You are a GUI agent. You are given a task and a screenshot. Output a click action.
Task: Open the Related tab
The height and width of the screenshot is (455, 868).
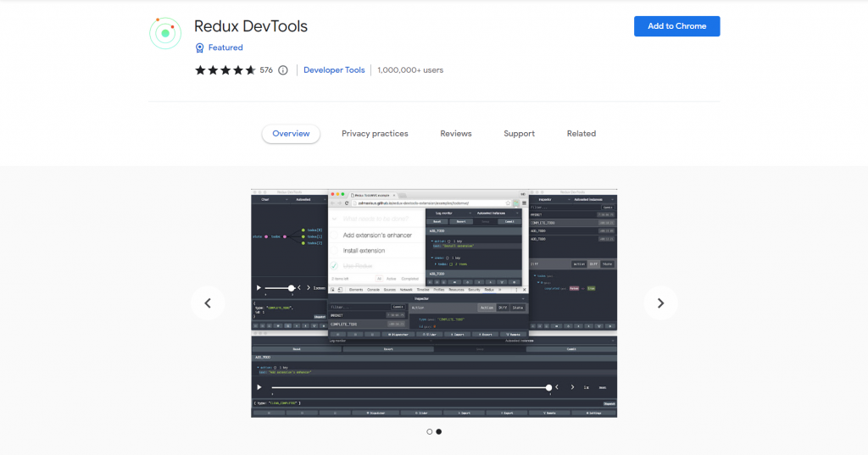tap(581, 133)
